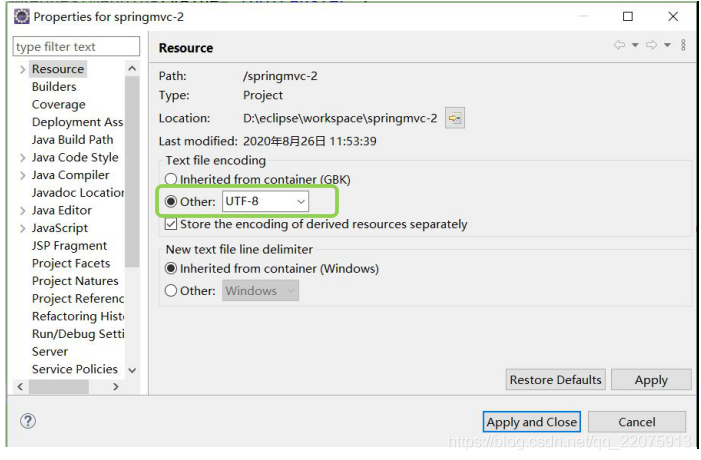This screenshot has width=701, height=460.
Task: Open Project Facets page
Action: click(71, 263)
